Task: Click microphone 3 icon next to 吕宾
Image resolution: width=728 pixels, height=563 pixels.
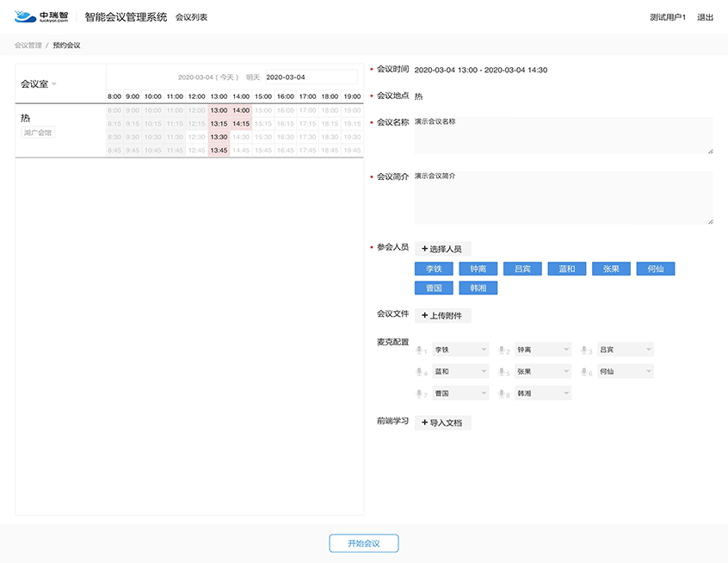Action: [585, 350]
